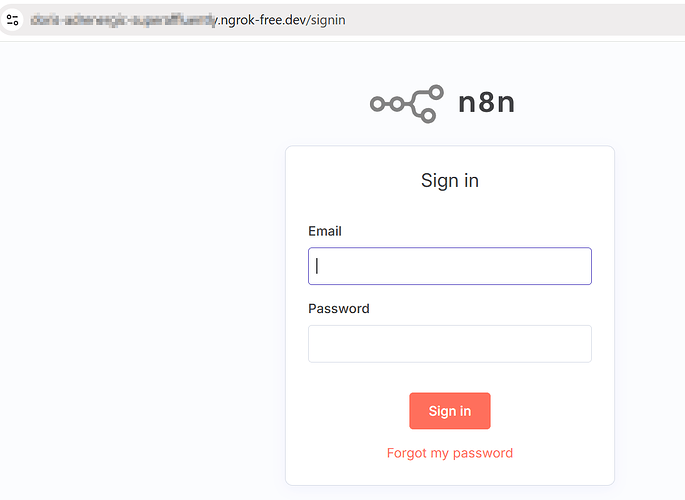
Task: Click empty address bar space right of URL
Action: pos(520,20)
